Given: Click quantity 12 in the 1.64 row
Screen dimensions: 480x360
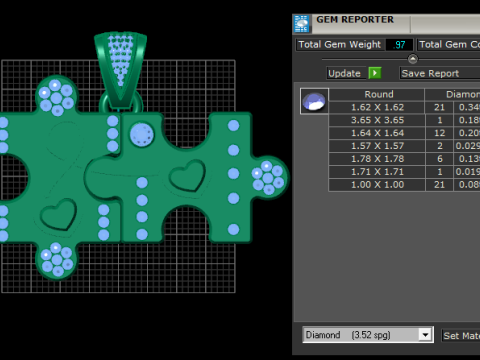Looking at the screenshot, I should point(439,133).
